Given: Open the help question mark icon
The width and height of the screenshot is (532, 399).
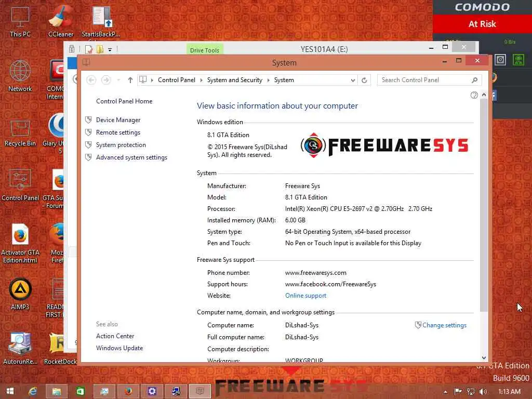Looking at the screenshot, I should [x=474, y=96].
